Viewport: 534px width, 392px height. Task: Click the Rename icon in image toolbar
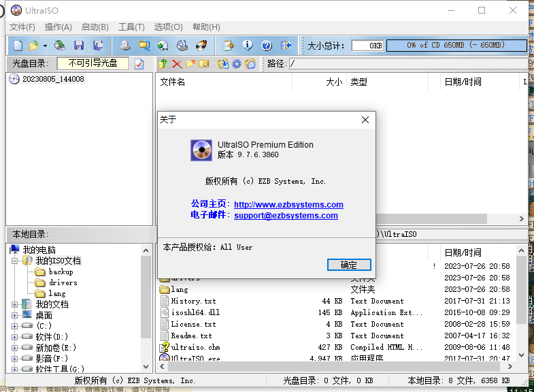(x=204, y=64)
